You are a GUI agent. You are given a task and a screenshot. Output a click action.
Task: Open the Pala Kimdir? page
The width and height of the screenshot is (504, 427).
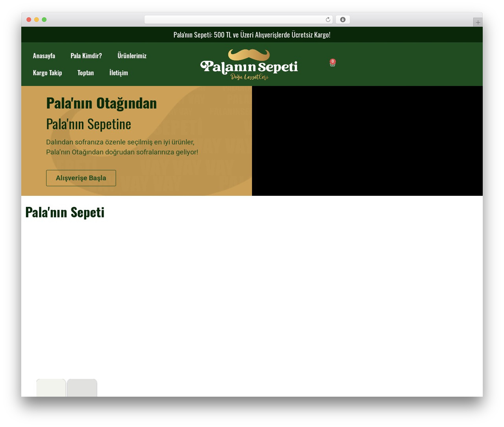[x=86, y=56]
